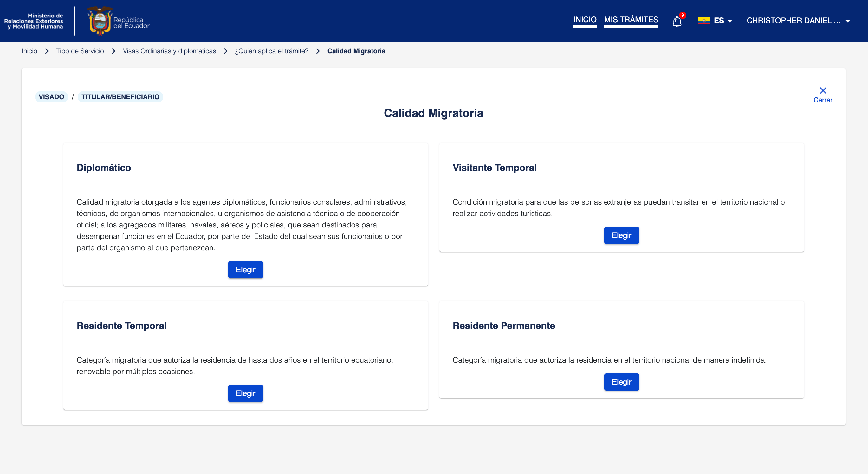Open MIS TRÁMITES in the top navigation
Screen dimensions: 868x474
[x=631, y=20]
